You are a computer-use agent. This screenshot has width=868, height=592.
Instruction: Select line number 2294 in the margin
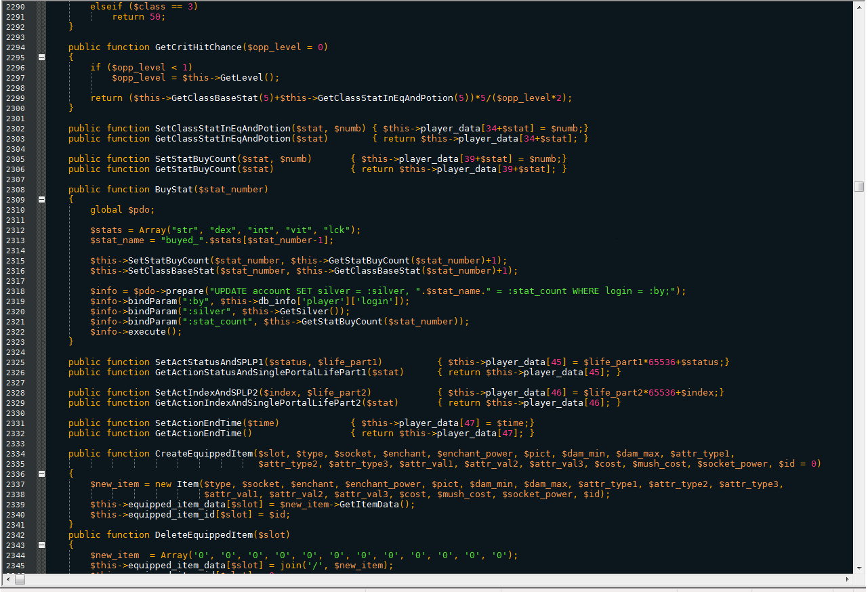pyautogui.click(x=15, y=47)
